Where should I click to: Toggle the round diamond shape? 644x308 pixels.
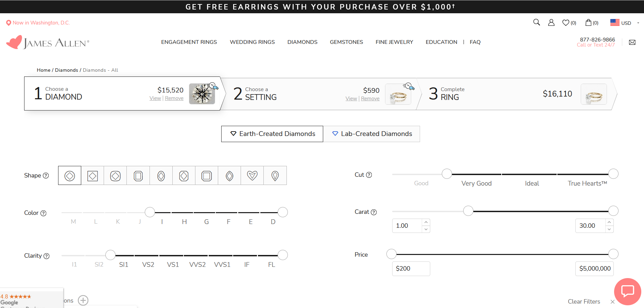coord(70,176)
